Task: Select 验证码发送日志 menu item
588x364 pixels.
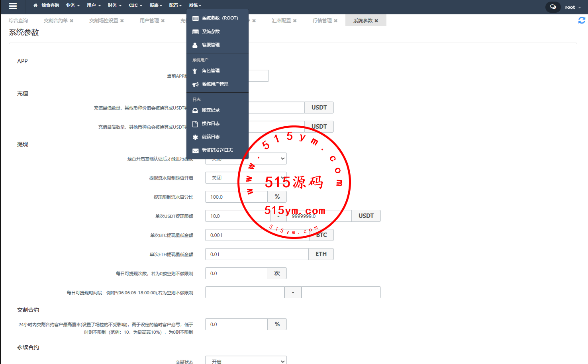Action: [217, 151]
